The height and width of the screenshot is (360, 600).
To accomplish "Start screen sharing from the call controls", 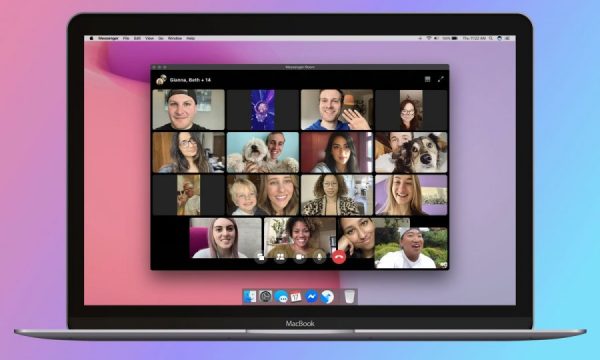I will [x=261, y=257].
